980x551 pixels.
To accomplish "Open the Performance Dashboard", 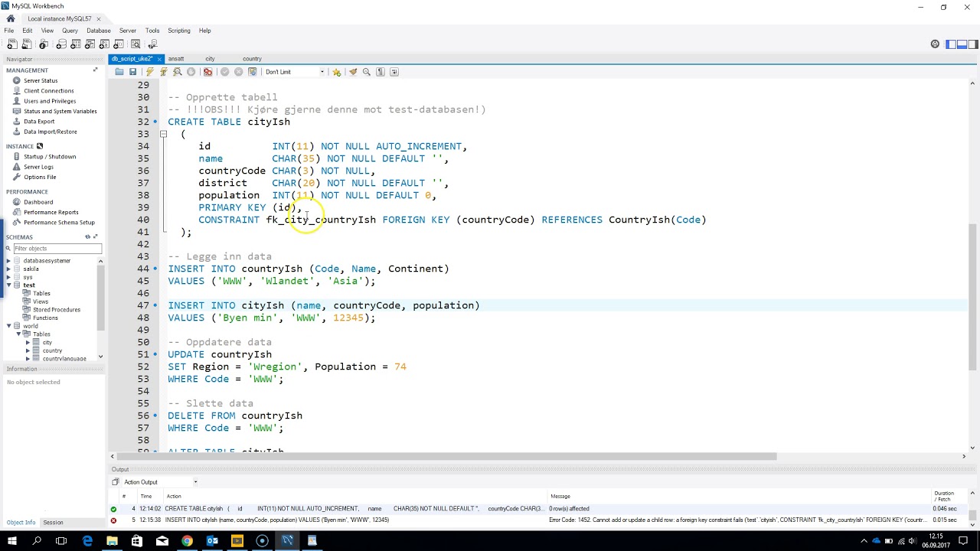I will tap(38, 202).
